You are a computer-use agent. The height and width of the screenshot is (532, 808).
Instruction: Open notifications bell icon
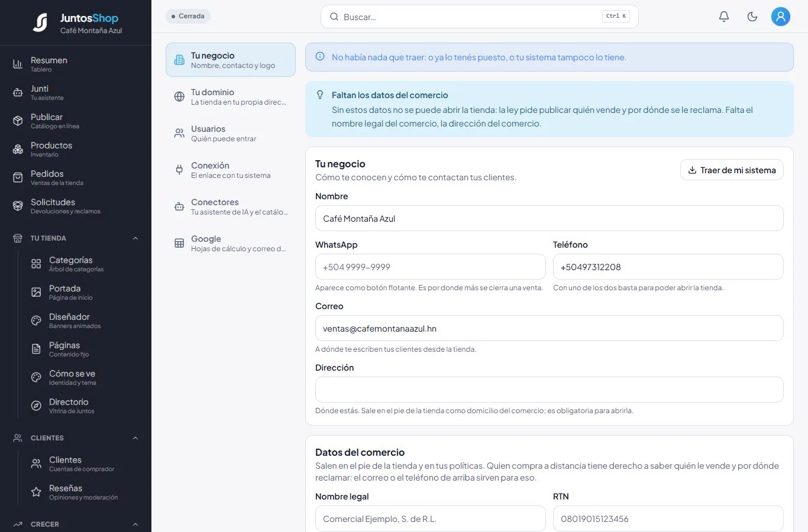point(724,17)
